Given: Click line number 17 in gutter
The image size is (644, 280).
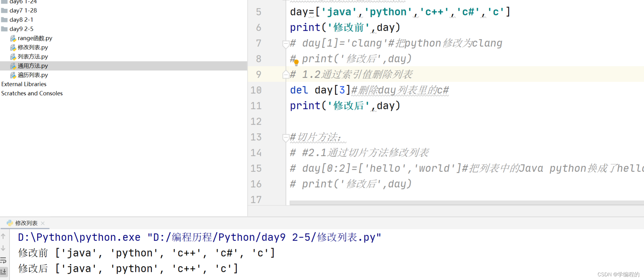Looking at the screenshot, I should (x=256, y=200).
